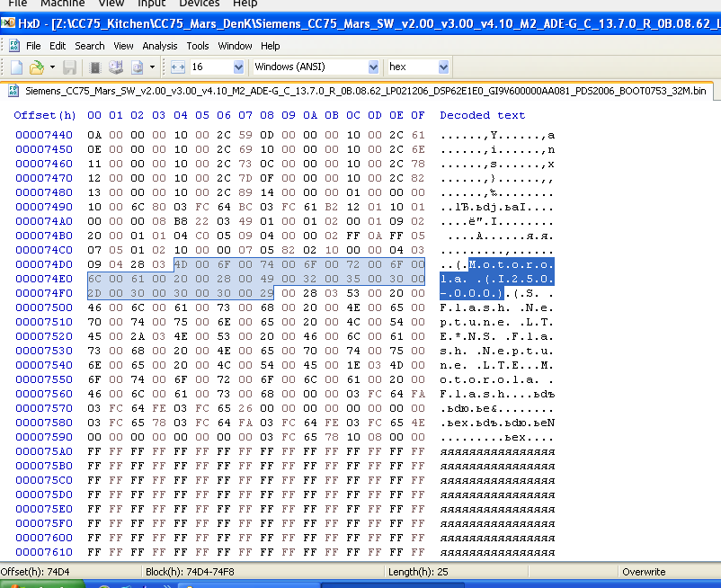This screenshot has height=588, width=721.
Task: Click the status bar Length(h): 25
Action: click(418, 572)
